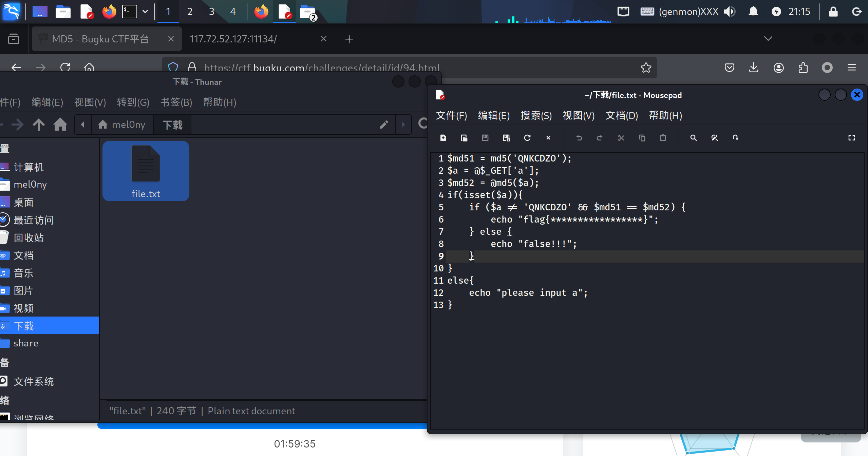
Task: Expand the terminal launcher dropdown arrow
Action: (145, 12)
